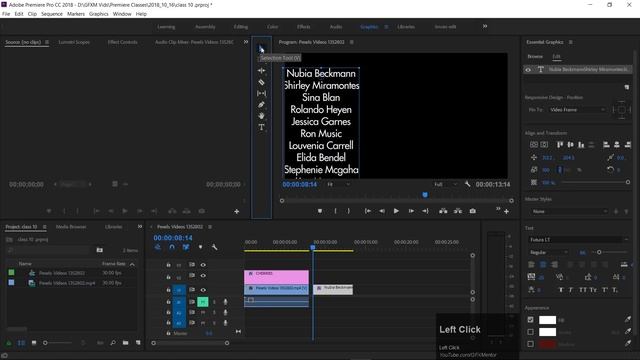This screenshot has height=360, width=640.
Task: Switch to the Browse tab in Essential Graphics
Action: coord(535,56)
